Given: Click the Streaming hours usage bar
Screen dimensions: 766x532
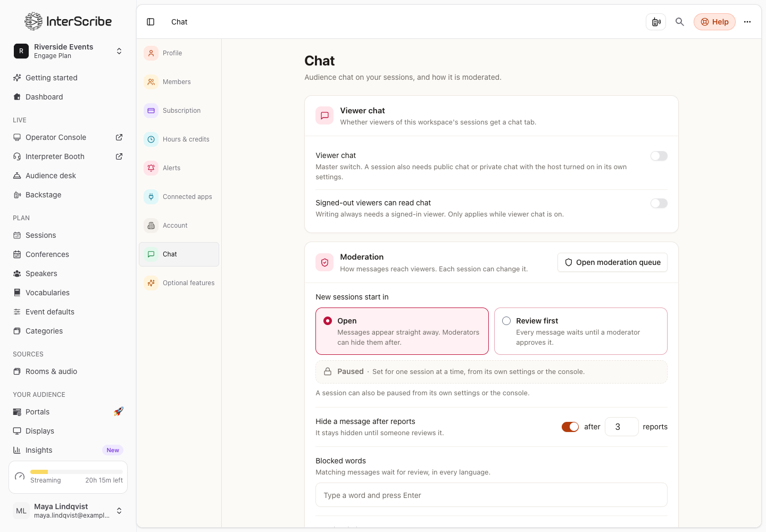Looking at the screenshot, I should 77,472.
